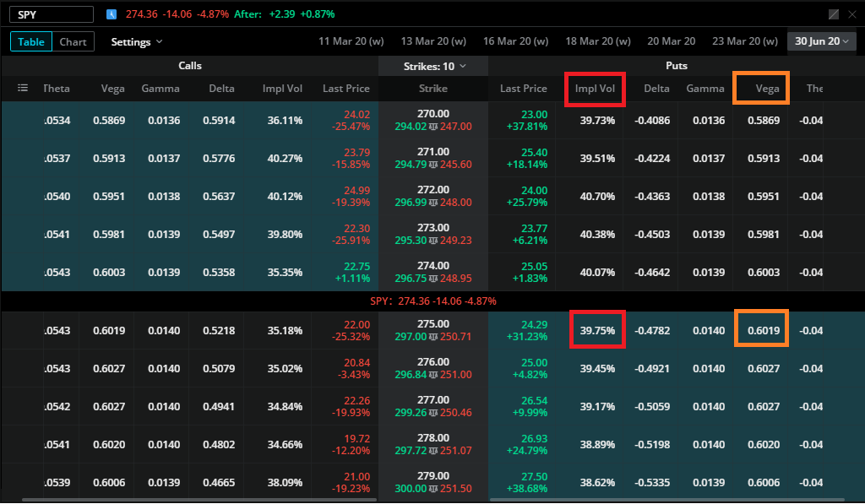865x504 pixels.
Task: Select the 20 Mar 20 expiration
Action: pyautogui.click(x=672, y=41)
